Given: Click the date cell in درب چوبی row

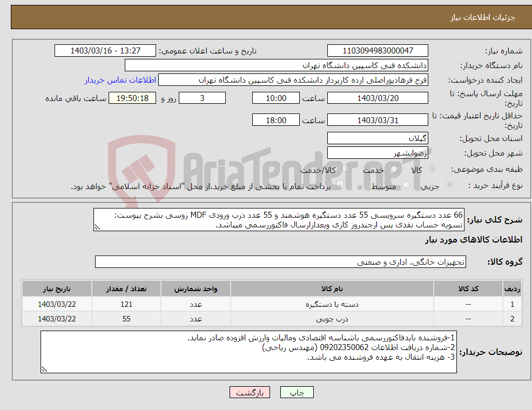Looking at the screenshot, I should [x=57, y=319].
